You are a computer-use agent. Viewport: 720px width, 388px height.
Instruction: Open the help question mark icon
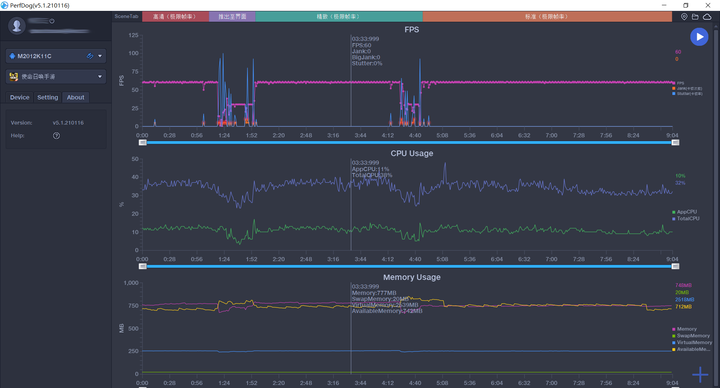56,135
